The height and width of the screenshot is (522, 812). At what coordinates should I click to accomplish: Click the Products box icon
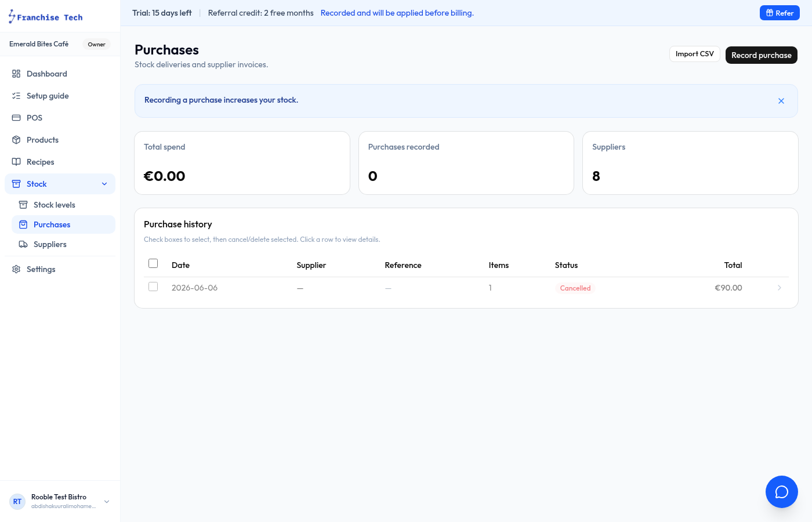pyautogui.click(x=16, y=140)
